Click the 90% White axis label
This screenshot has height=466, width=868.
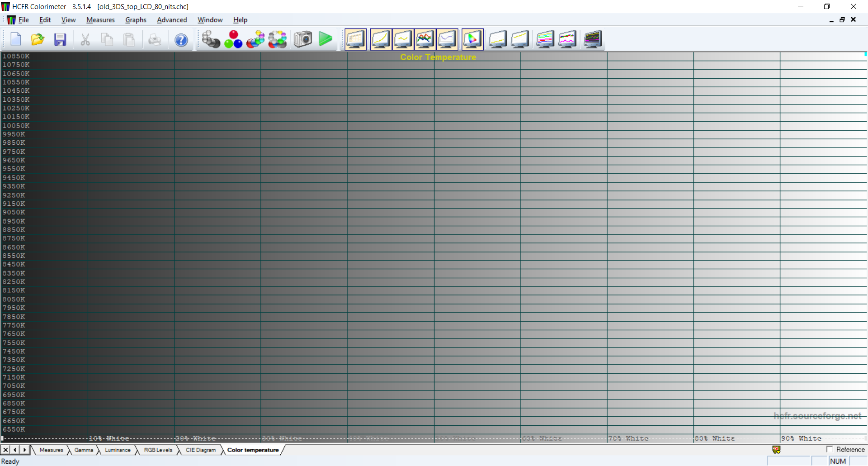click(801, 438)
